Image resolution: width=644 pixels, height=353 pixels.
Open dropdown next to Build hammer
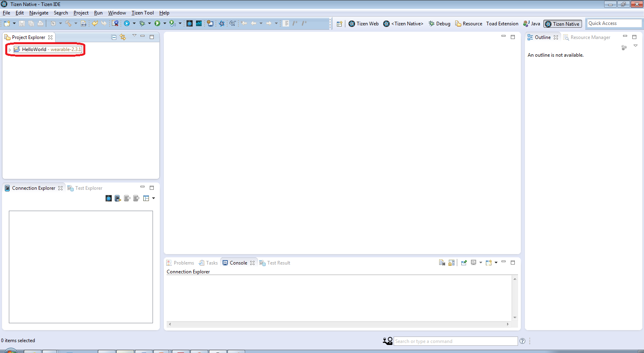click(x=76, y=23)
